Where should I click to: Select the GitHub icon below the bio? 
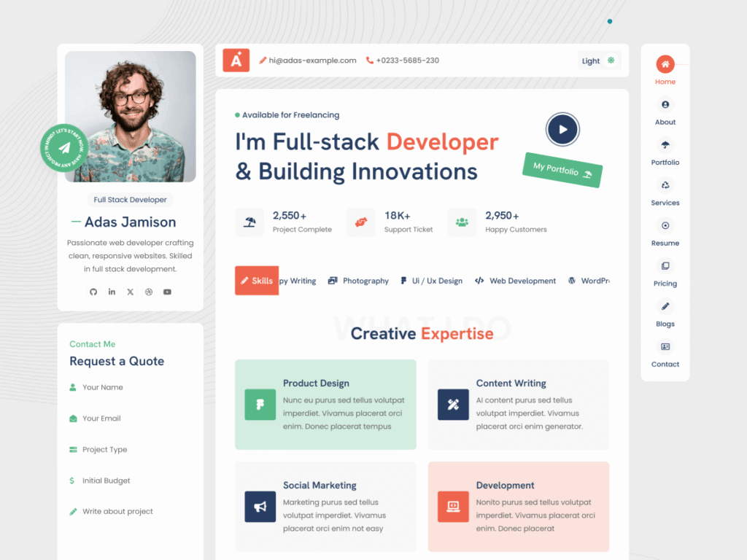93,292
